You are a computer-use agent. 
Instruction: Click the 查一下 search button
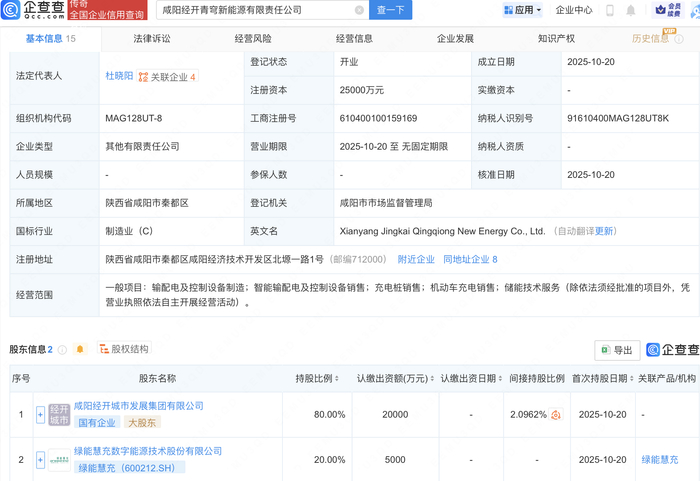click(390, 10)
